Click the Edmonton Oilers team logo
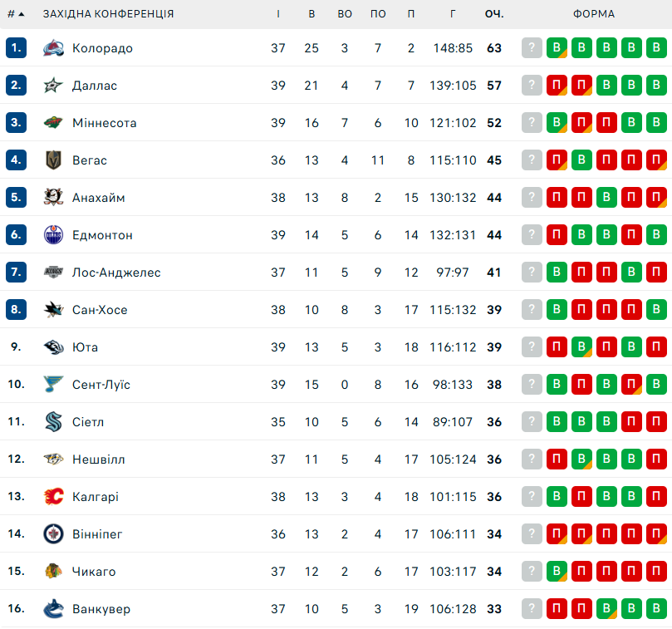672x629 pixels. [x=53, y=235]
